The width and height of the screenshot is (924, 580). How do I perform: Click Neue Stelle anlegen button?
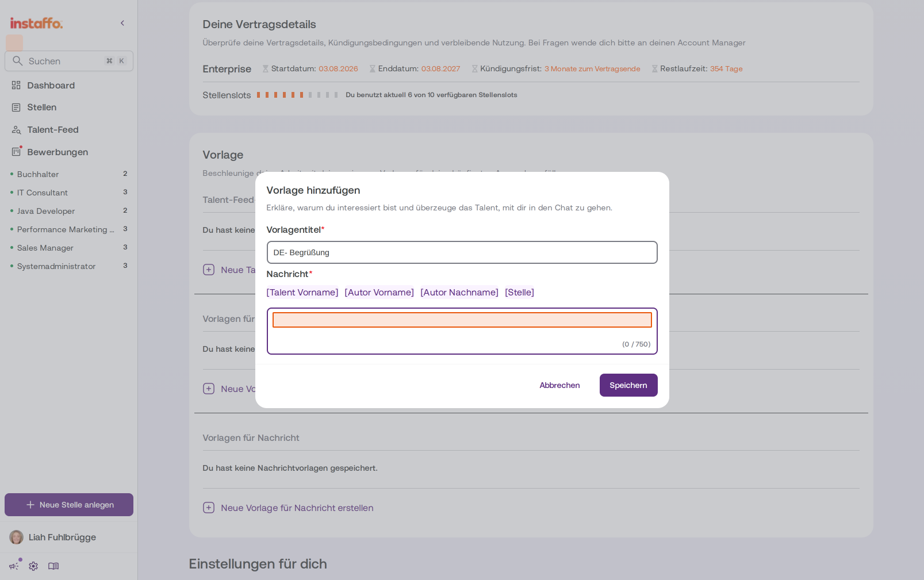pyautogui.click(x=69, y=505)
